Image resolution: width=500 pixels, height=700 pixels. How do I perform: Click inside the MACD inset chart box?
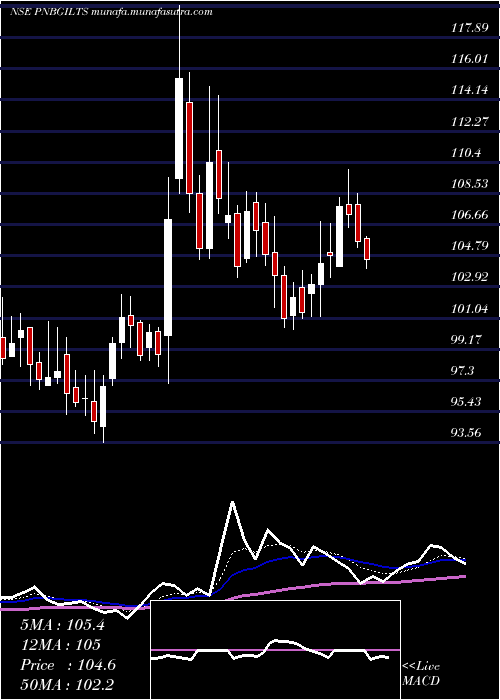click(275, 650)
